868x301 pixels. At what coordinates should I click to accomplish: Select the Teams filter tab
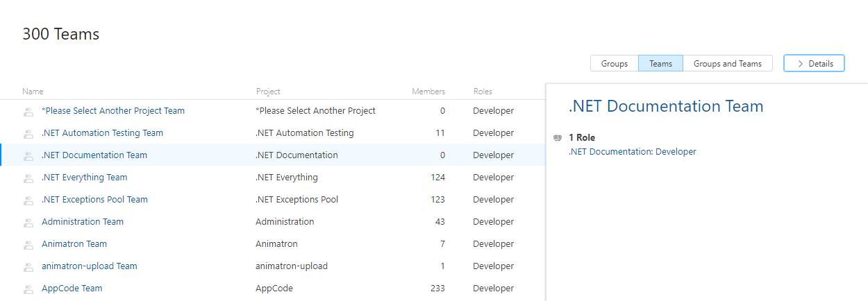[x=660, y=63]
